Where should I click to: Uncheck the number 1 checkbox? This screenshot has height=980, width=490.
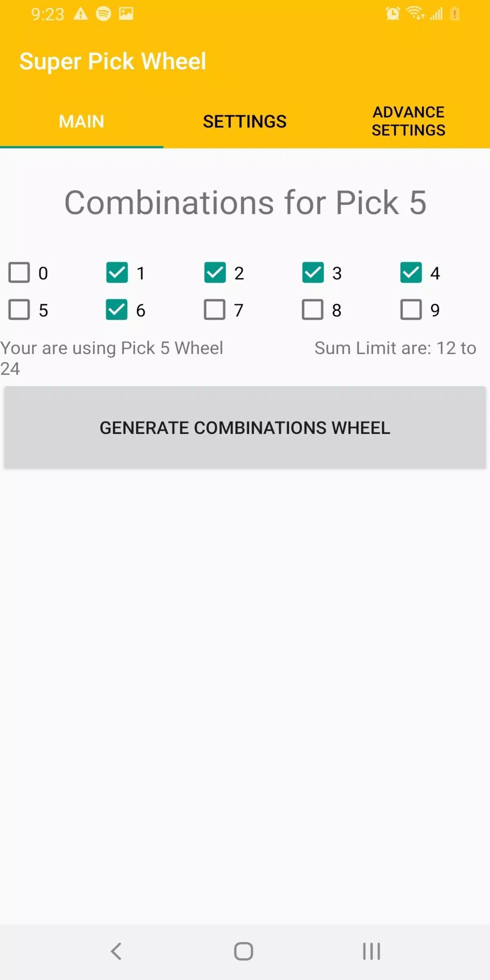pyautogui.click(x=117, y=272)
